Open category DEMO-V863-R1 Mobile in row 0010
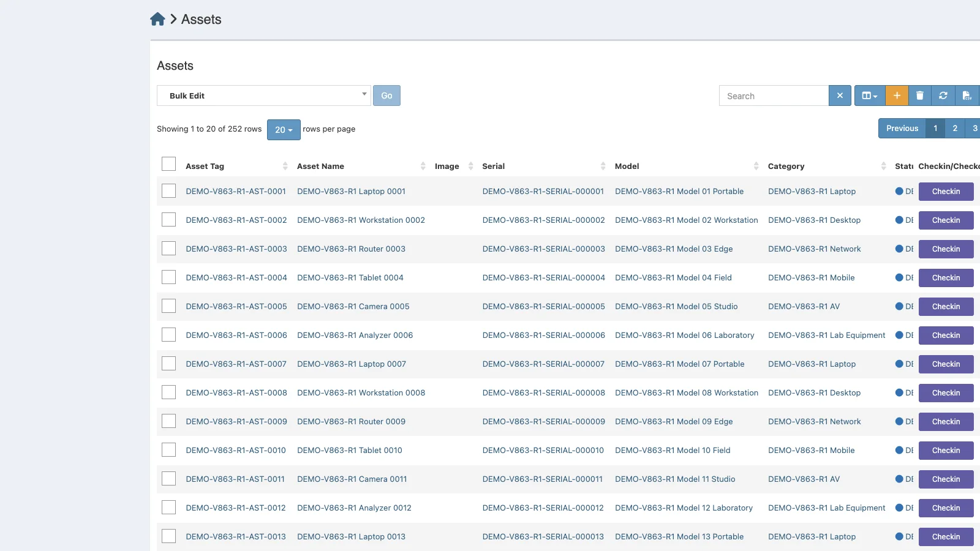 pos(812,450)
